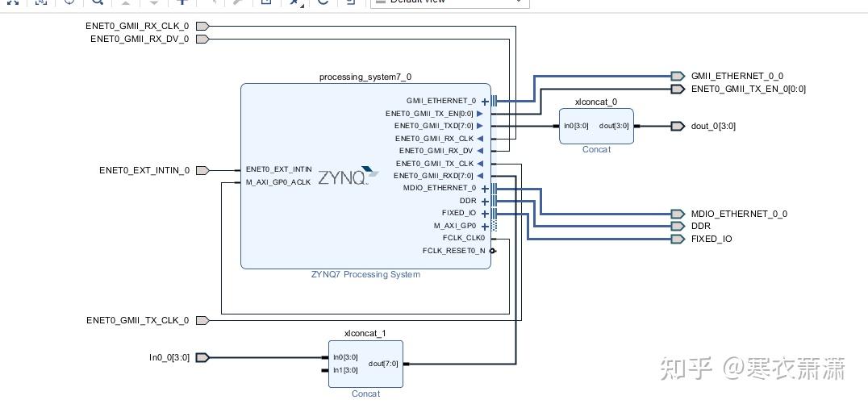Click the FIXED_IO external port symbol
Image resolution: width=868 pixels, height=404 pixels.
pos(678,239)
